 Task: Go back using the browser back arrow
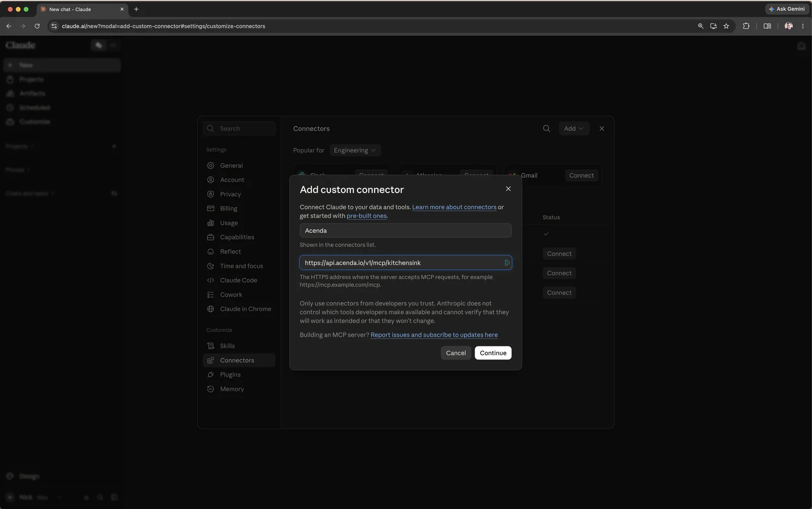9,26
